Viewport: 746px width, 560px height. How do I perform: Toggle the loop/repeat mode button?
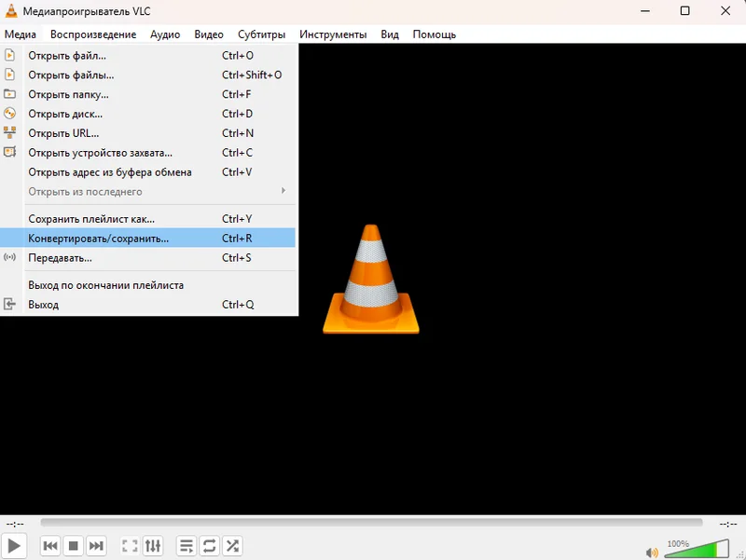pyautogui.click(x=210, y=546)
